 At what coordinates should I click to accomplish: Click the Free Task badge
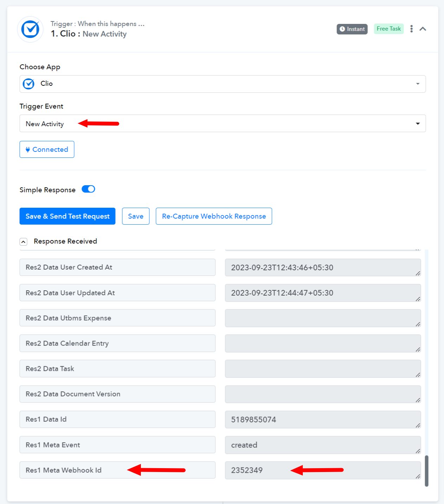pos(388,29)
